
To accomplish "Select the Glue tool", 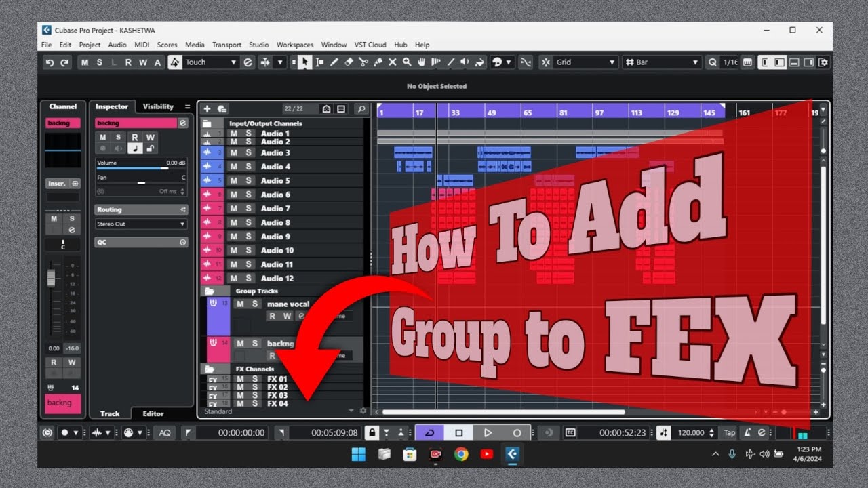I will 377,62.
